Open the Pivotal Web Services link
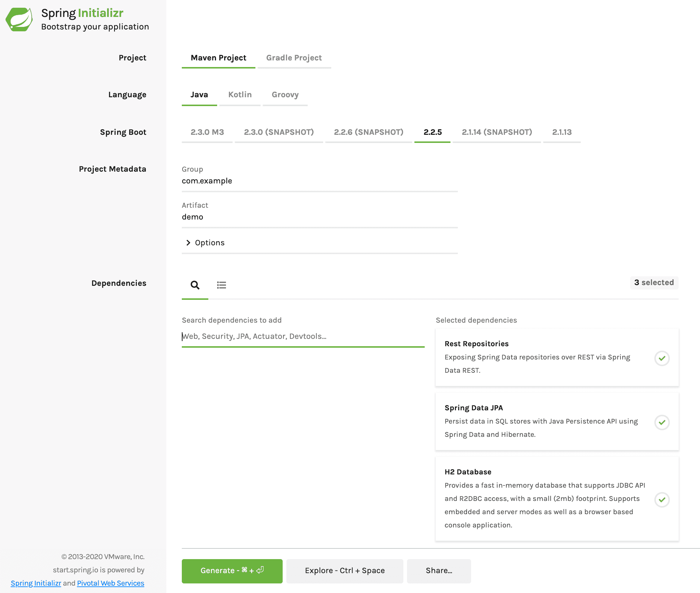The image size is (700, 593). tap(111, 583)
